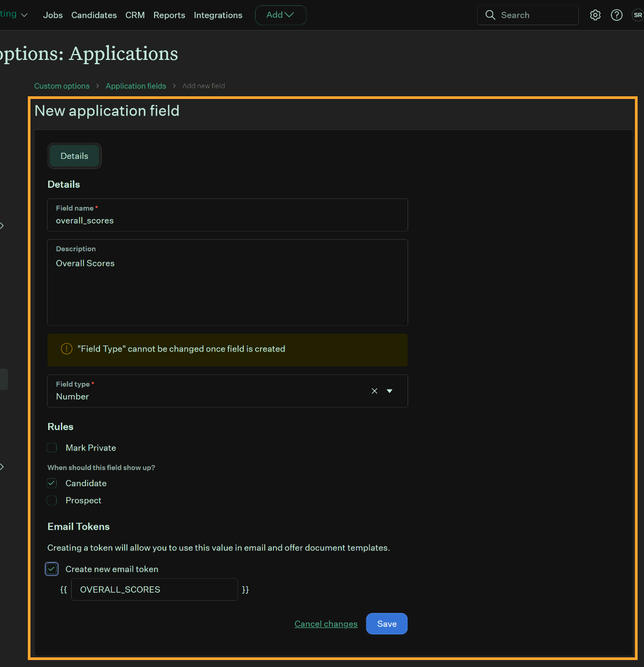Select the Details tab

pyautogui.click(x=74, y=156)
